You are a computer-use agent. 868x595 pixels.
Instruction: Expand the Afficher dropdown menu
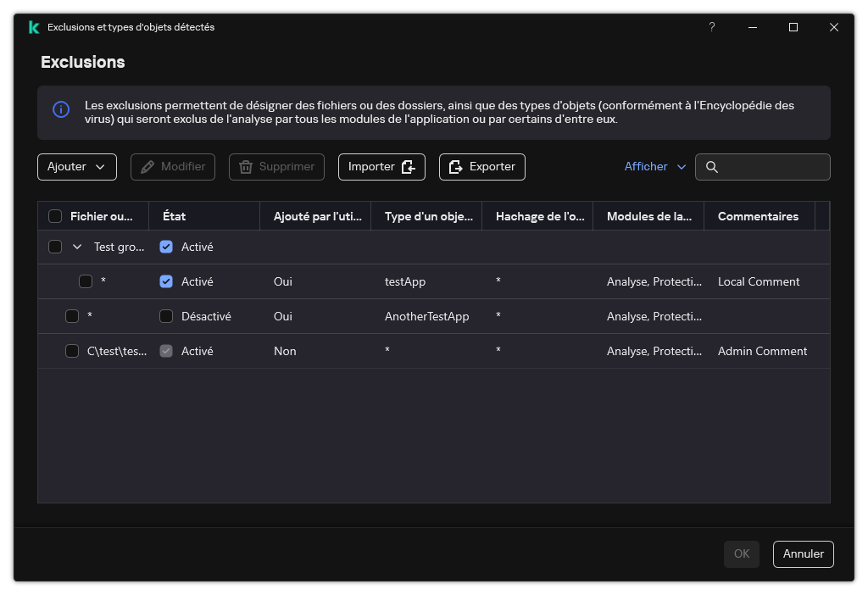654,167
